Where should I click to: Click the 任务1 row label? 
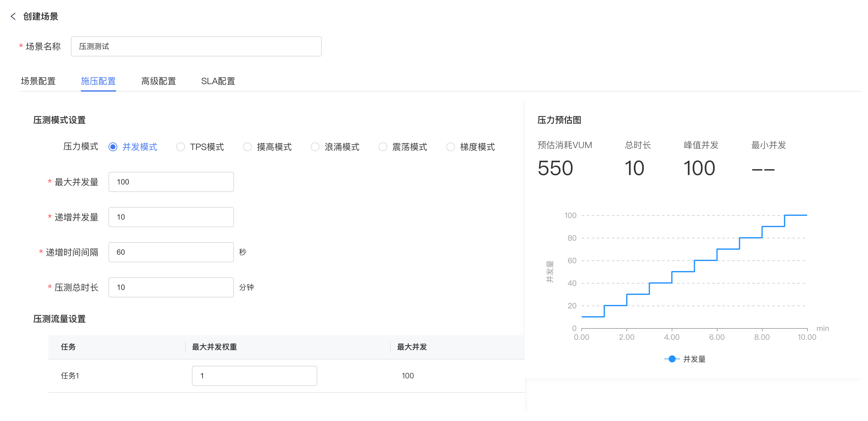pyautogui.click(x=70, y=376)
